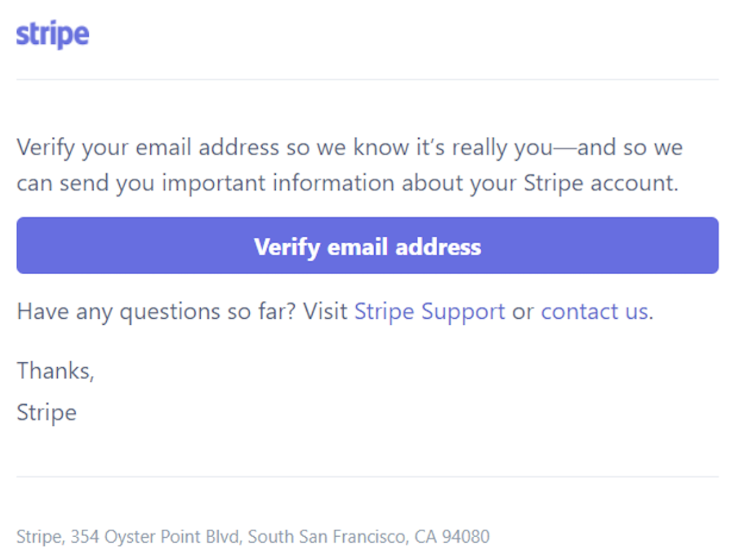Screen dimensions: 738x560
Task: Click the "Oyster Point Blvd" footer text
Action: tap(173, 536)
